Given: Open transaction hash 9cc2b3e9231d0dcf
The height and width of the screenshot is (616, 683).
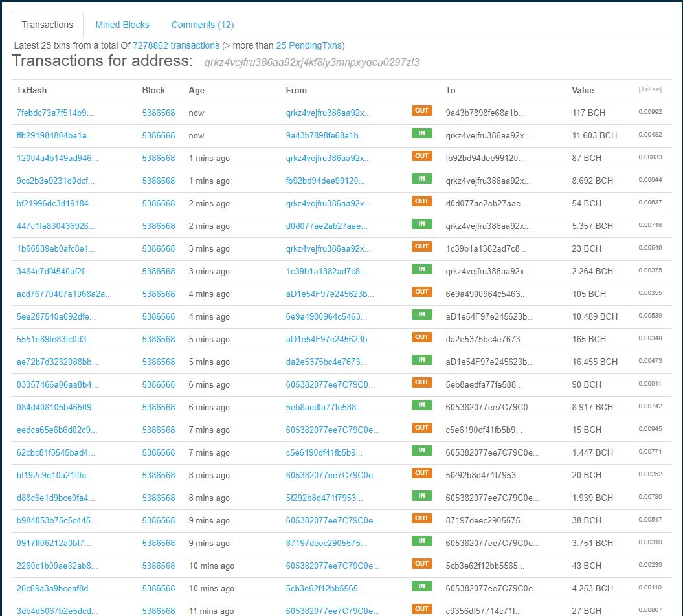Looking at the screenshot, I should tap(55, 181).
